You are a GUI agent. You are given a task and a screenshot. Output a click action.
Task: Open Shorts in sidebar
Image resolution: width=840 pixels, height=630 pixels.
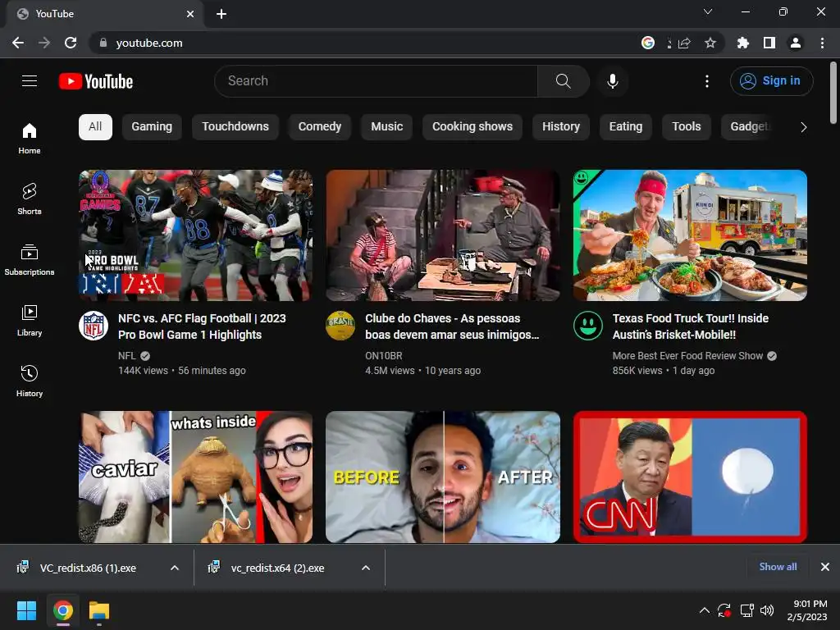(30, 199)
